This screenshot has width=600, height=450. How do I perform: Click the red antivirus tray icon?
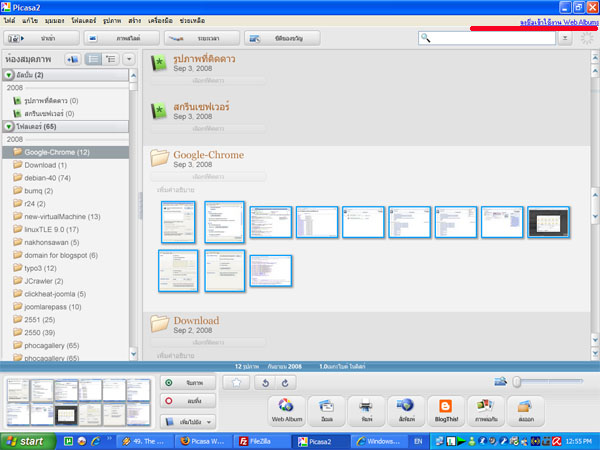coord(557,442)
